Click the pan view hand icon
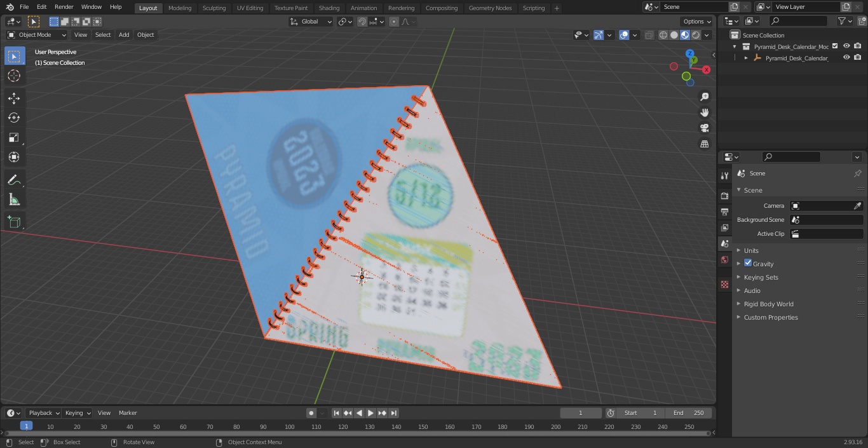This screenshot has height=448, width=868. pos(704,112)
